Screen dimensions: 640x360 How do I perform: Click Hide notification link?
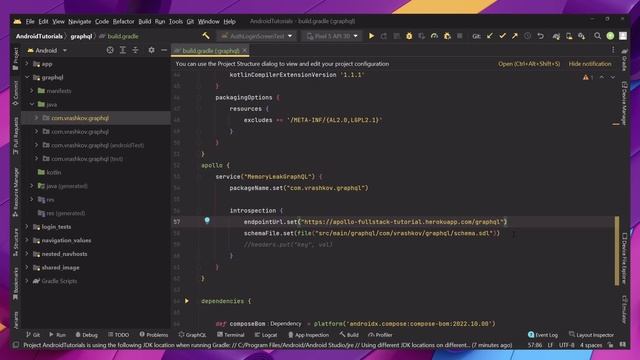pyautogui.click(x=590, y=64)
